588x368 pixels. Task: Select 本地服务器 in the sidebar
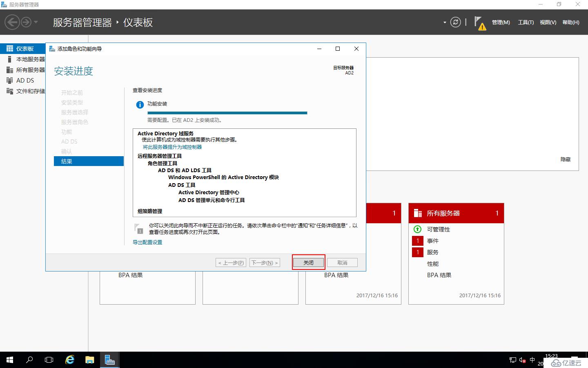point(23,59)
